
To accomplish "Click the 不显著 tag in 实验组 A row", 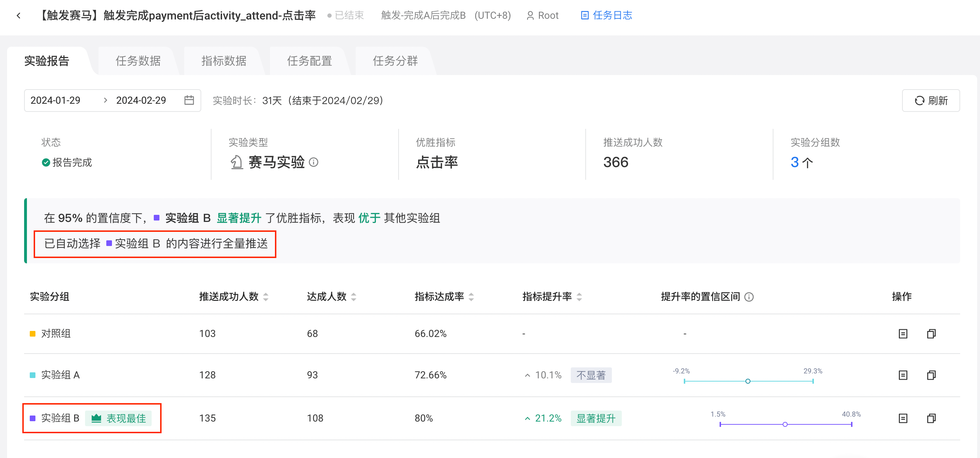I will 591,375.
